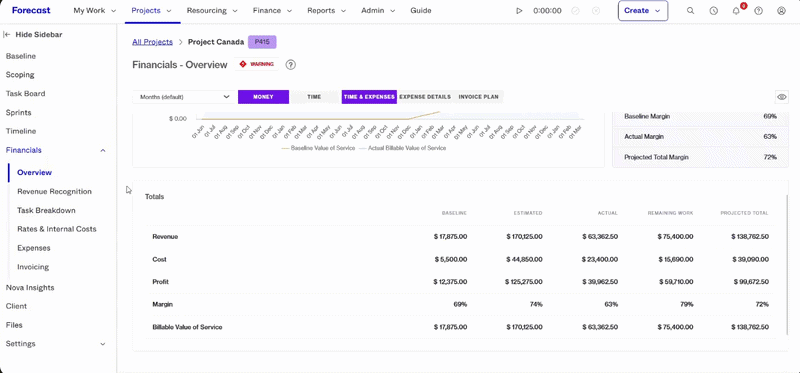Click the Baseline Margin row
This screenshot has width=800, height=373.
(x=700, y=117)
